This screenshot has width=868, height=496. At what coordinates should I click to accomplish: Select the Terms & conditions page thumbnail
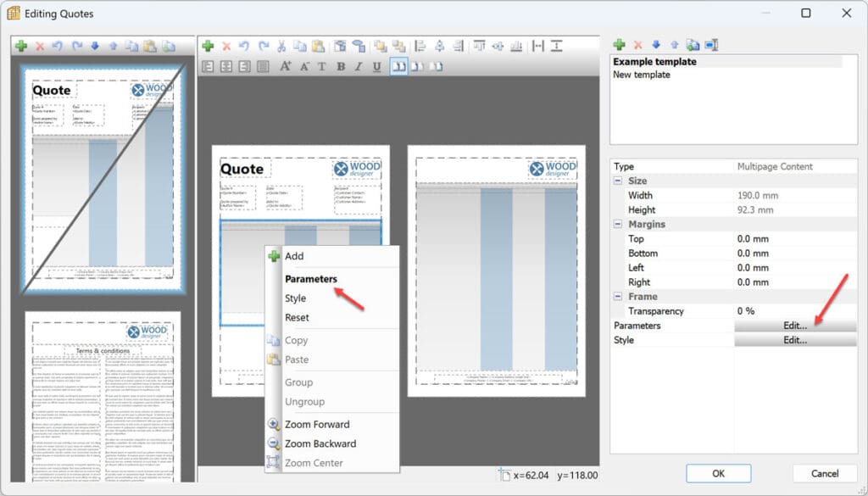coord(103,396)
